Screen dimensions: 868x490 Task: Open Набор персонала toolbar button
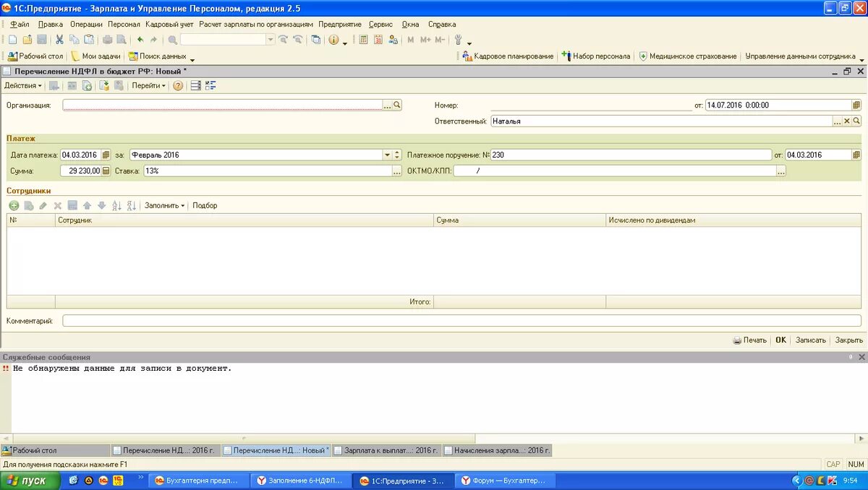pyautogui.click(x=596, y=56)
